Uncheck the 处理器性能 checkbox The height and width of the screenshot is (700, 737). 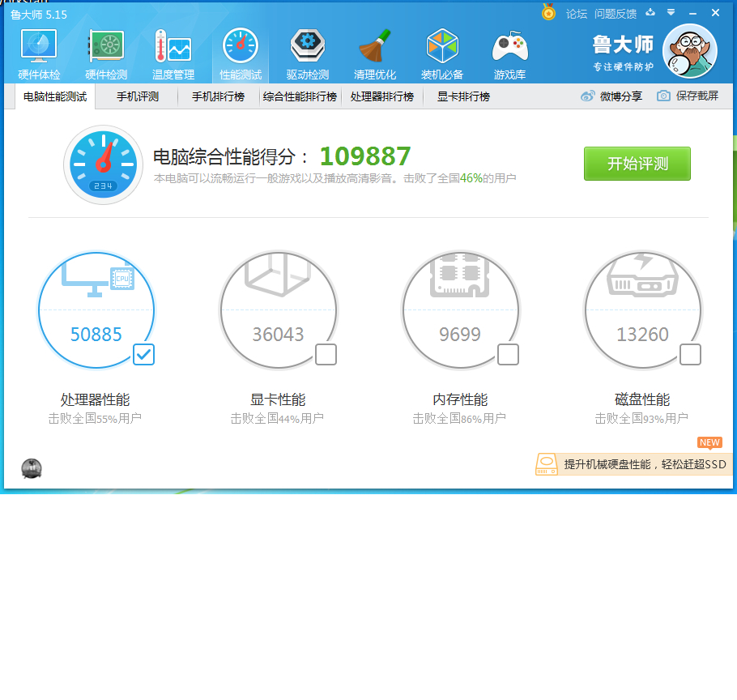click(x=144, y=355)
